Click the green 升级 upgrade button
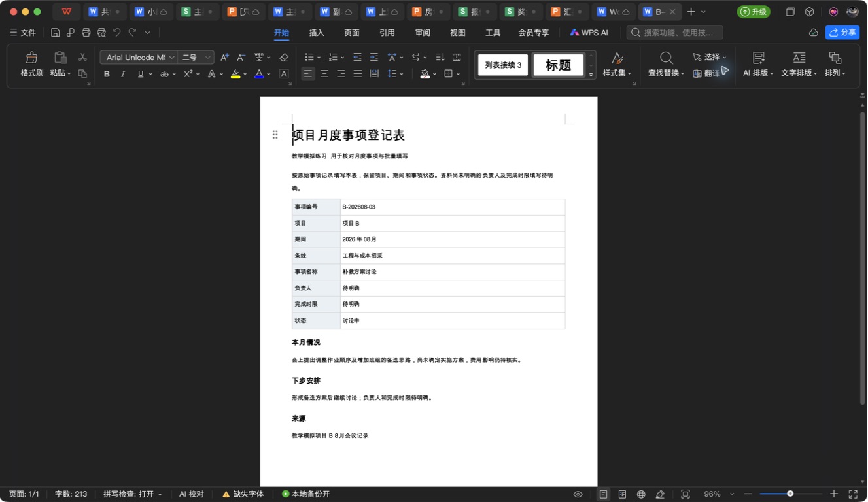The width and height of the screenshot is (868, 502). [x=754, y=12]
